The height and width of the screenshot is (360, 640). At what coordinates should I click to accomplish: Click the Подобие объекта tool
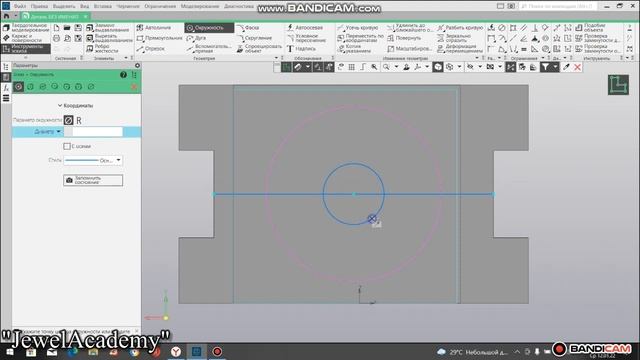tap(590, 28)
